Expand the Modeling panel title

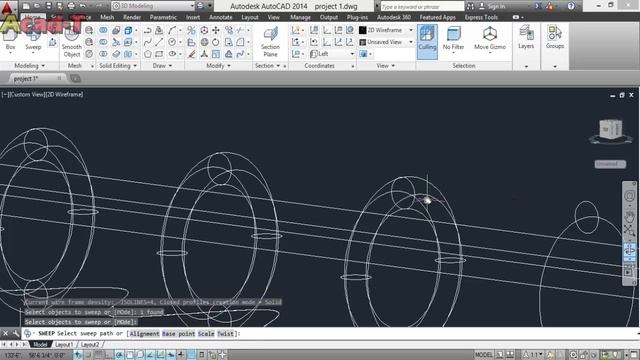tap(29, 66)
